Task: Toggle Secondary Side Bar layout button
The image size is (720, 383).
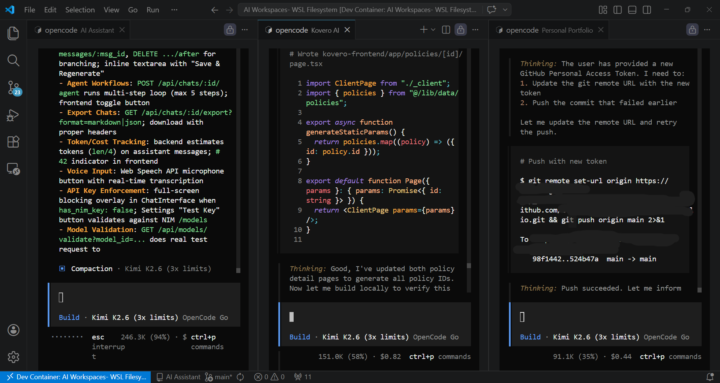Action: click(x=647, y=10)
